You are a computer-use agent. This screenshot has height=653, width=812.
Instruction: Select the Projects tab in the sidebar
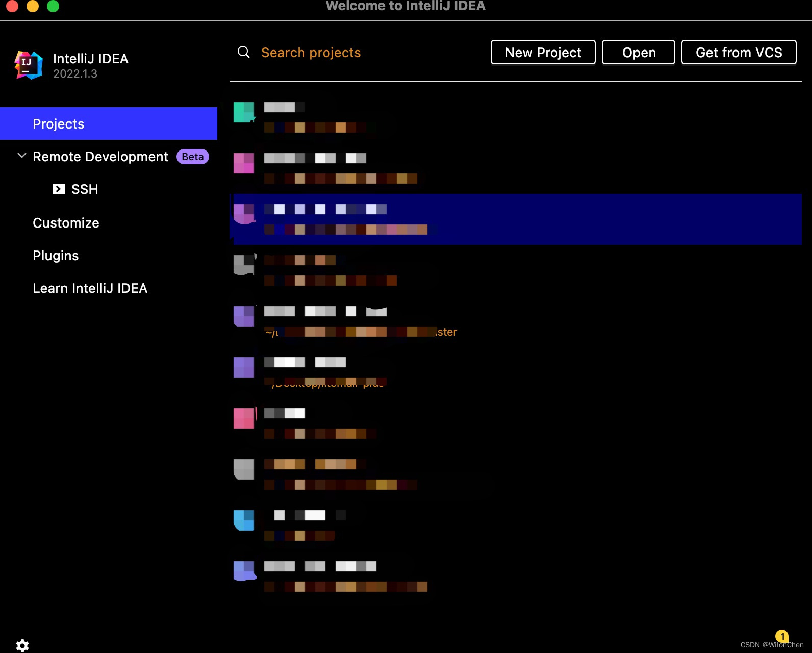coord(109,123)
